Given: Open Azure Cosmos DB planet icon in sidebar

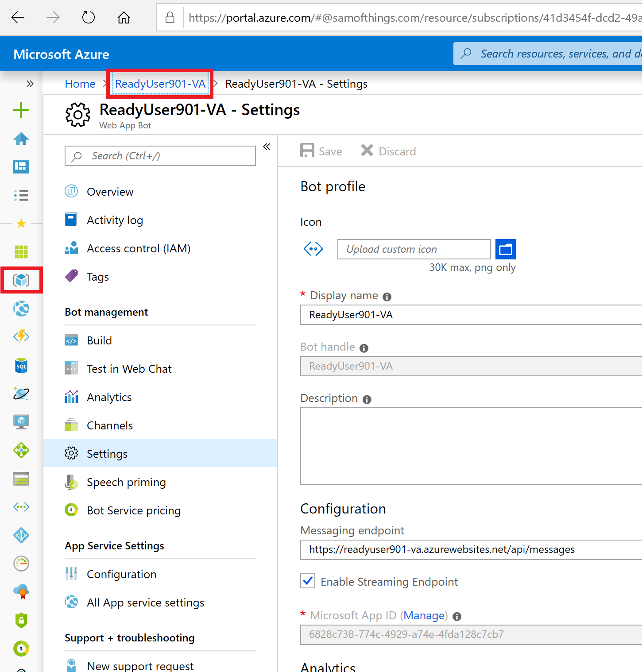Looking at the screenshot, I should [x=21, y=394].
